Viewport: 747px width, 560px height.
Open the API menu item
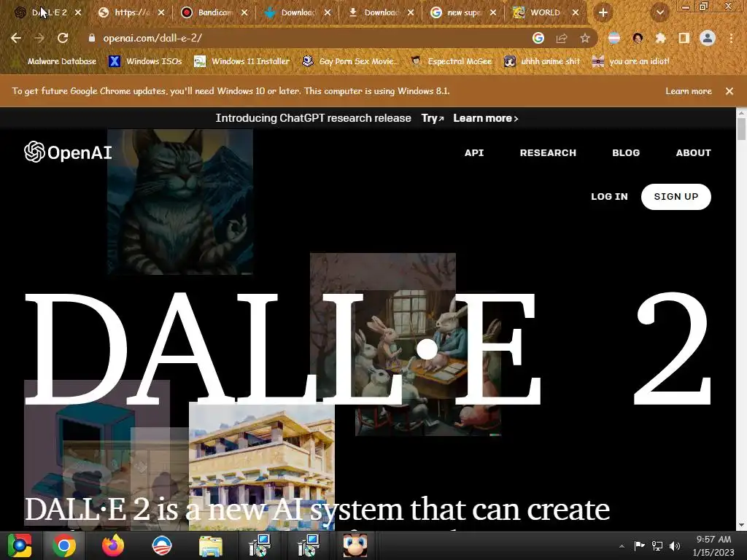[x=474, y=153]
